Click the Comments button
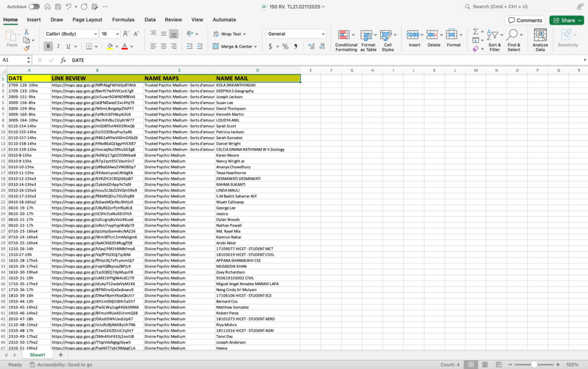 (x=525, y=20)
